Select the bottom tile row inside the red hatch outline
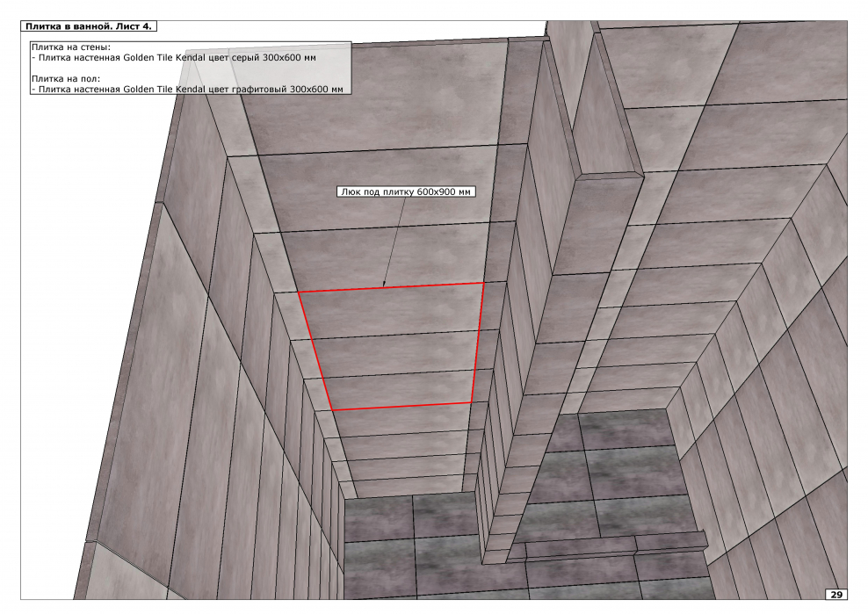This screenshot has width=868, height=614. pyautogui.click(x=400, y=389)
